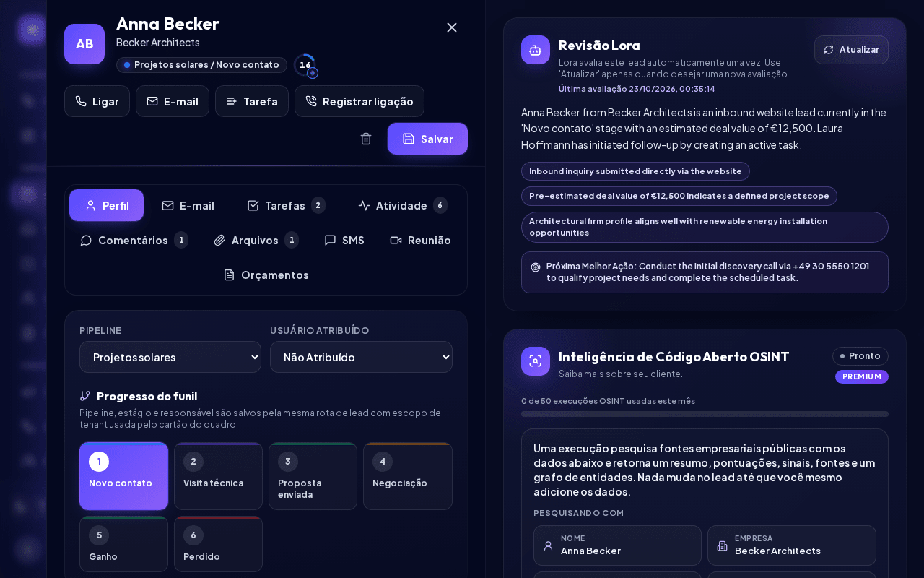Click Registrar ligação button

click(x=359, y=101)
